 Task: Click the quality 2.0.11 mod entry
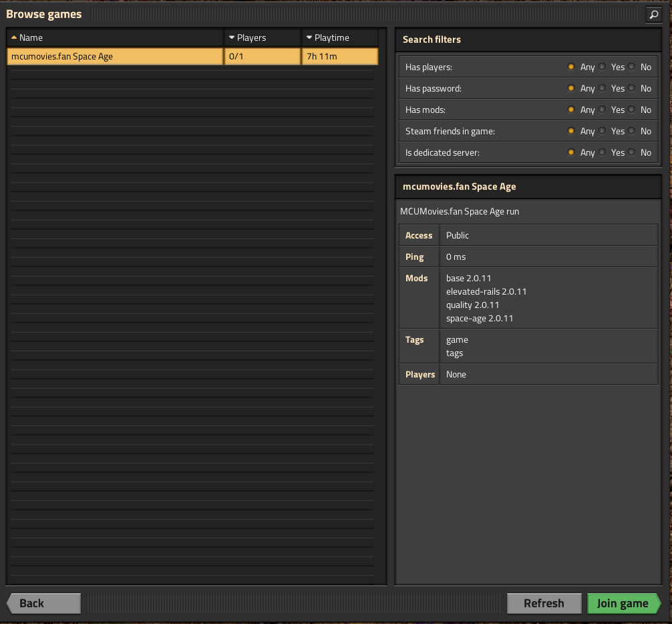(x=472, y=305)
